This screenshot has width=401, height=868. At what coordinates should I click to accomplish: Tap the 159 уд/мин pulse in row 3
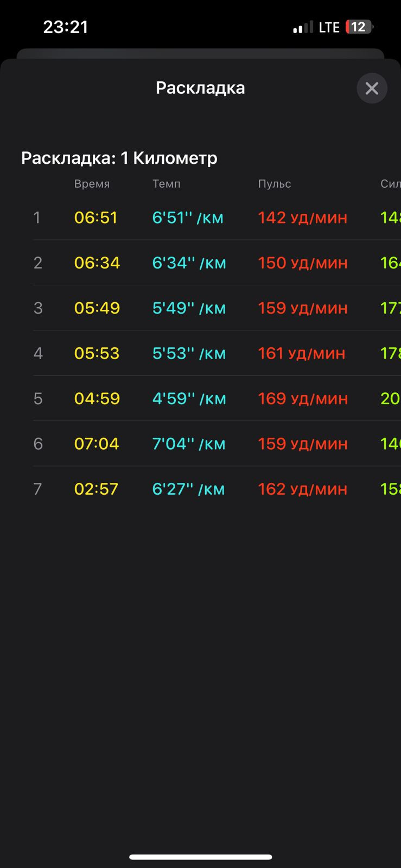(x=302, y=308)
